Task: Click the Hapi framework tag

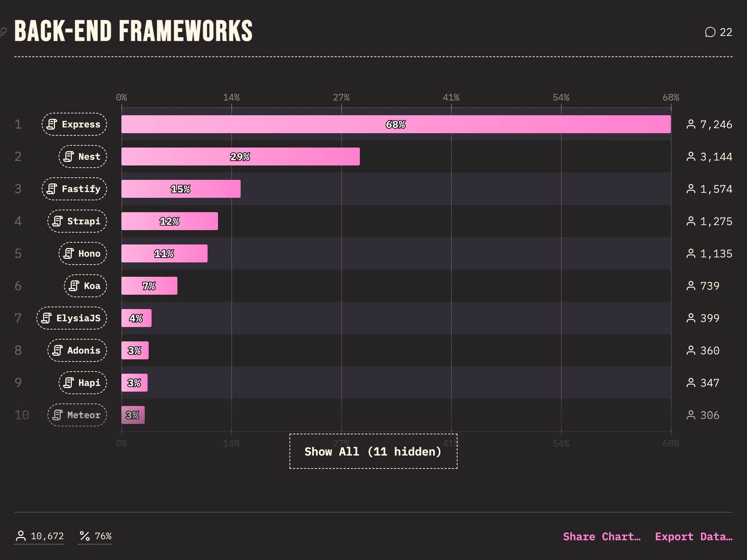Action: tap(83, 383)
